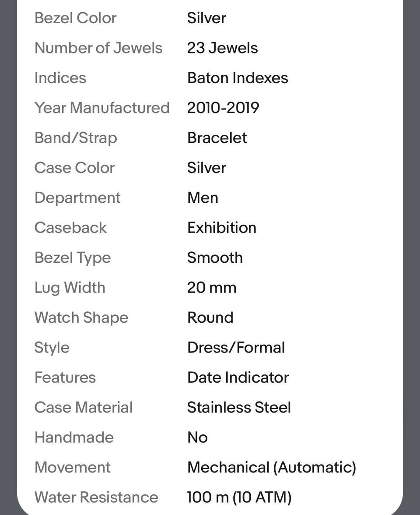This screenshot has width=420, height=515.
Task: Tap the Mechanical (Automatic) movement value
Action: coord(272,467)
